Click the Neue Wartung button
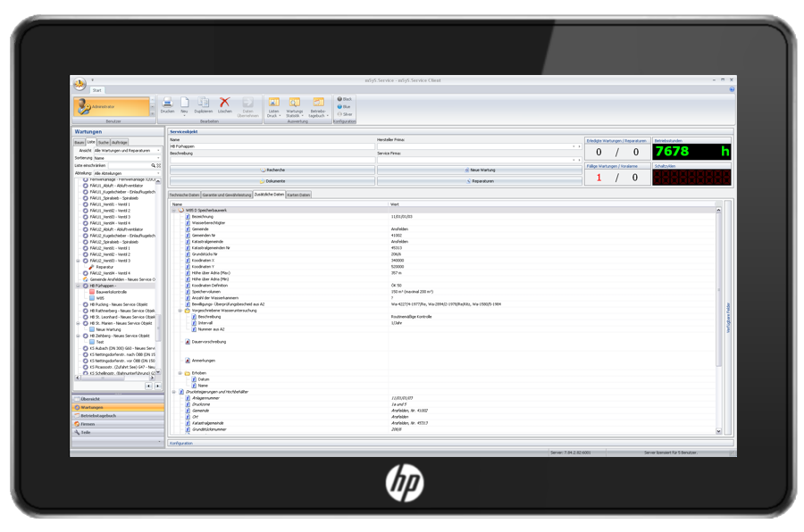The image size is (804, 532). click(x=481, y=170)
